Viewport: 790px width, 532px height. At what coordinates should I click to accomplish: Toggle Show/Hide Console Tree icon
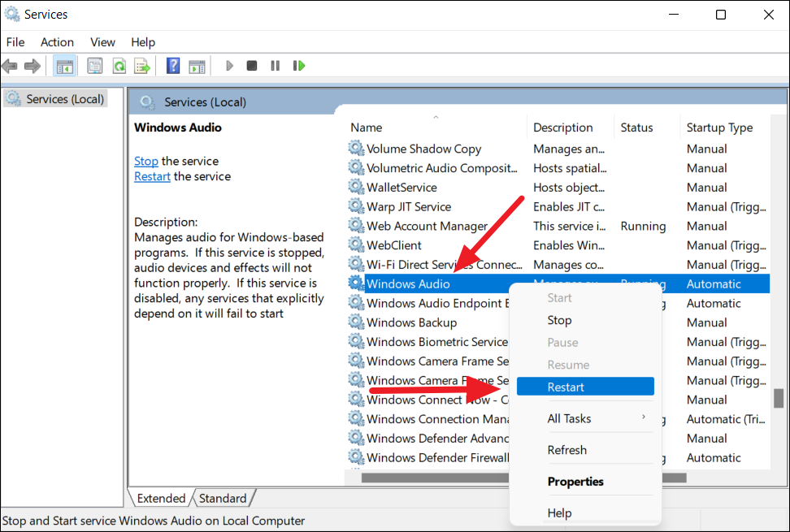[64, 66]
